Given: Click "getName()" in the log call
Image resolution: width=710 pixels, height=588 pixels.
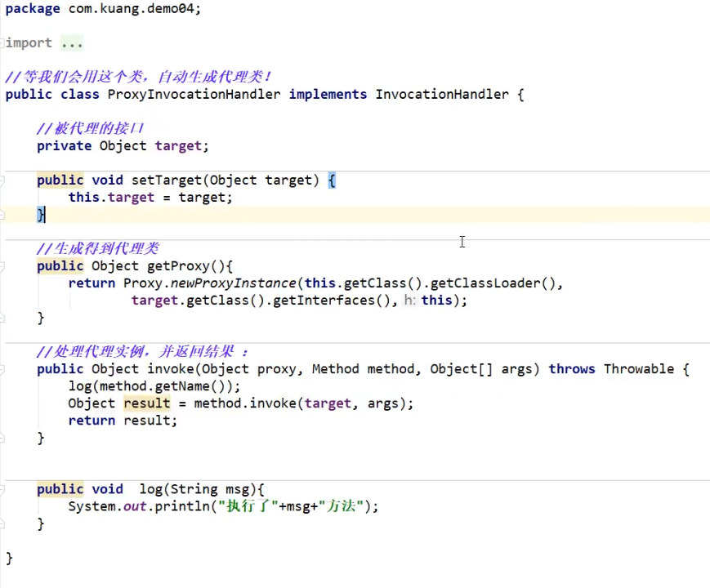Looking at the screenshot, I should pos(190,386).
